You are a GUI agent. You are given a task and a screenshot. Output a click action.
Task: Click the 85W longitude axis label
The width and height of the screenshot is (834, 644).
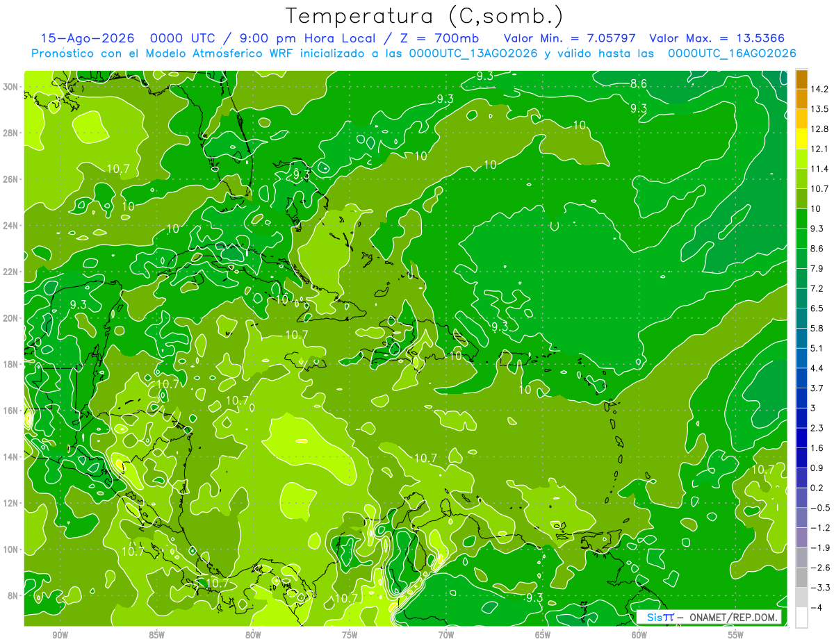click(157, 635)
